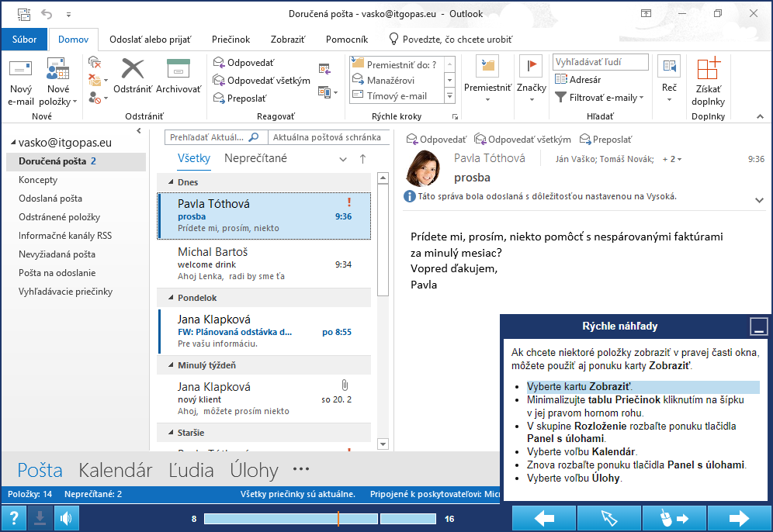773x532 pixels.
Task: Click Odpovedať všetkým in the ribbon
Action: coord(262,81)
